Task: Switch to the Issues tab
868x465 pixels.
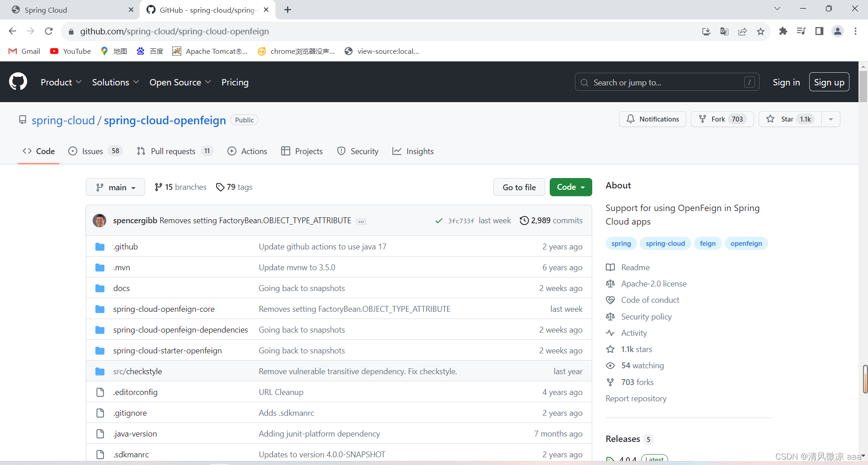Action: (x=95, y=151)
